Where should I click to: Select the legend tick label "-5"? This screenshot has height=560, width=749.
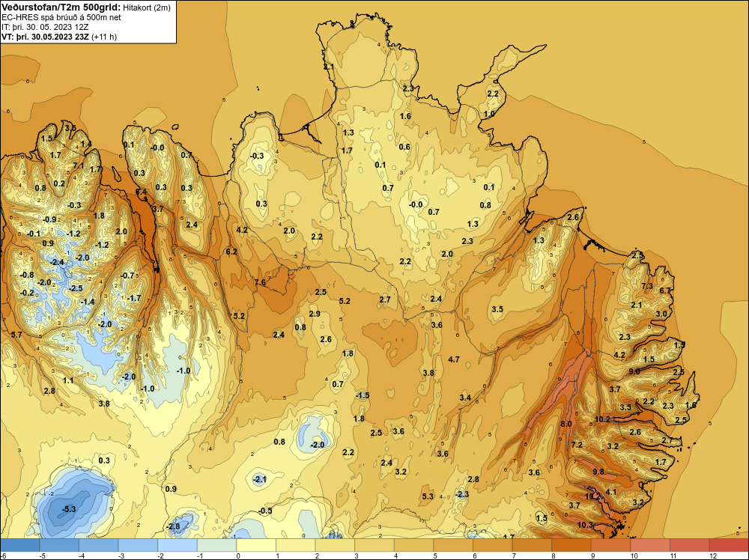point(43,556)
